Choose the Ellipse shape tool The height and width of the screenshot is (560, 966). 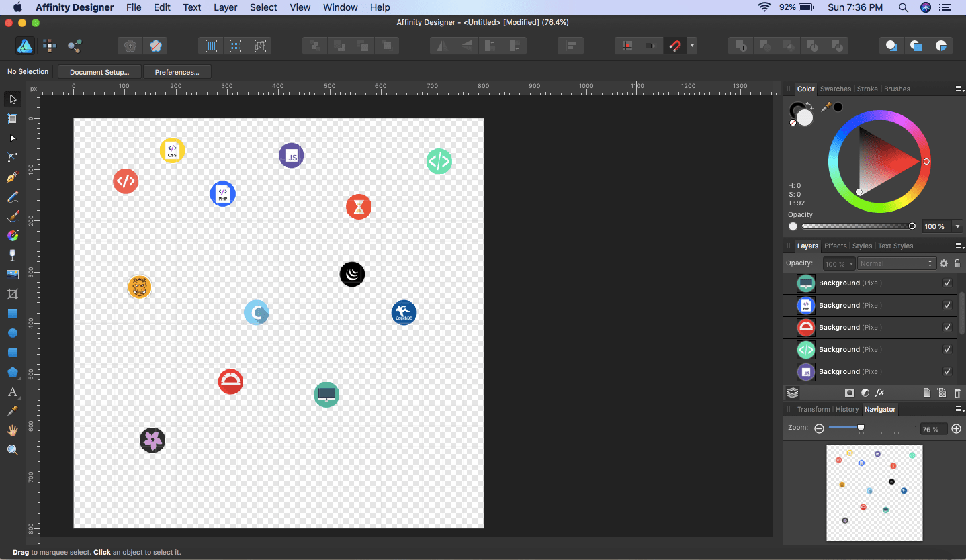(x=12, y=333)
